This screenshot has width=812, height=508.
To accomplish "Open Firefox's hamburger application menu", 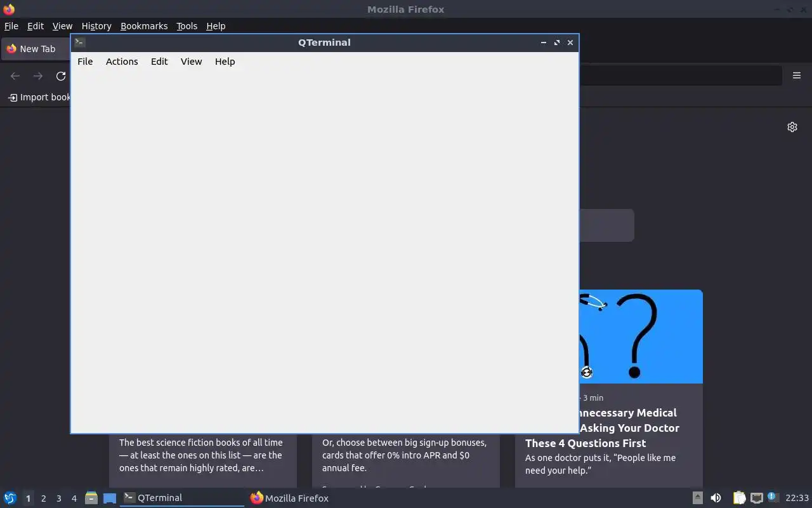I will coord(797,76).
